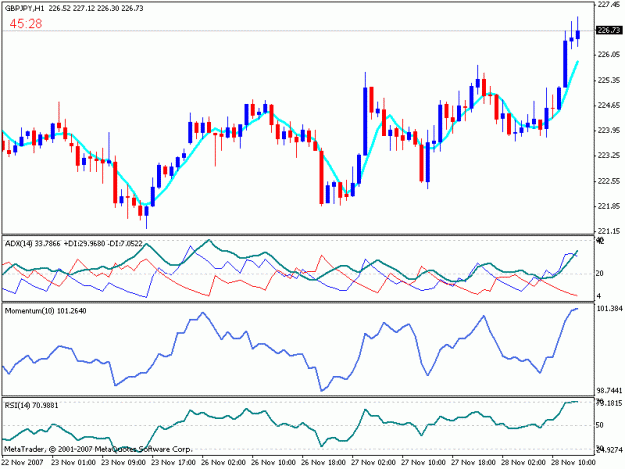
Task: Click the 26 Nov 10:00 time label
Action: click(x=273, y=463)
